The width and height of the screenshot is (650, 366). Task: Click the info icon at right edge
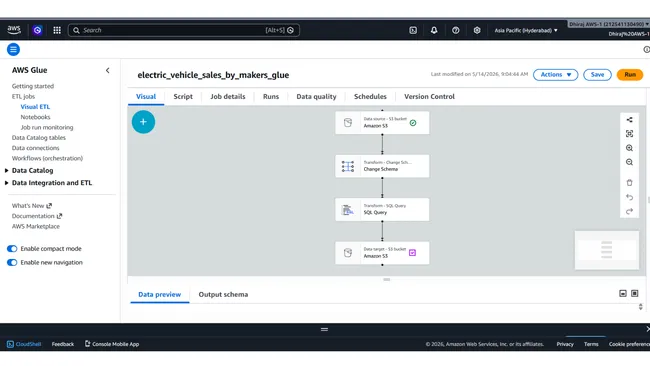(x=647, y=49)
